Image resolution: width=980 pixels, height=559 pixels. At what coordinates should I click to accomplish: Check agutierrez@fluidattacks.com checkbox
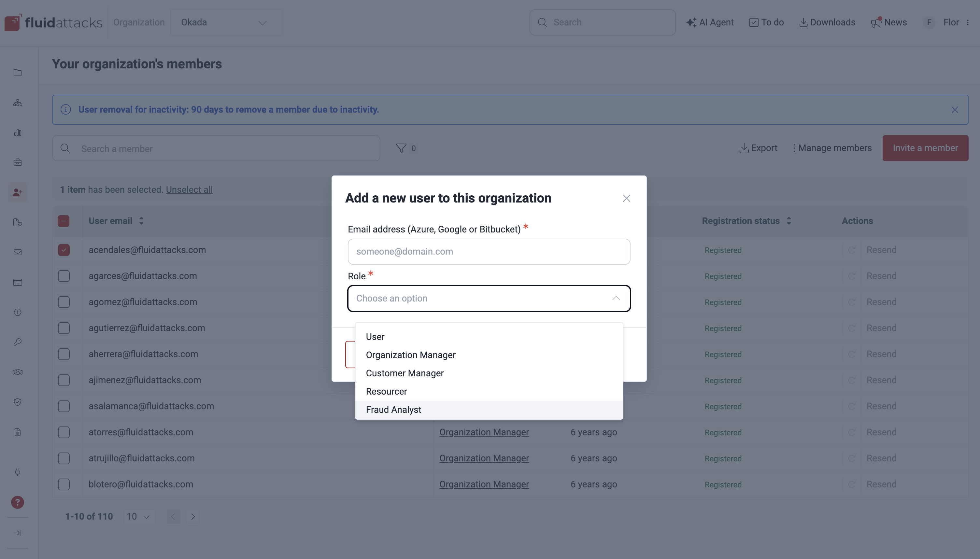click(x=64, y=328)
